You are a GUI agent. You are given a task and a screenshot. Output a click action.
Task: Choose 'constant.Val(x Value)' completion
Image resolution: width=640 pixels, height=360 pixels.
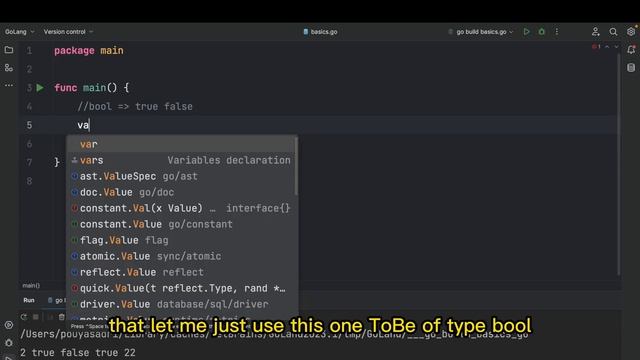(181, 208)
